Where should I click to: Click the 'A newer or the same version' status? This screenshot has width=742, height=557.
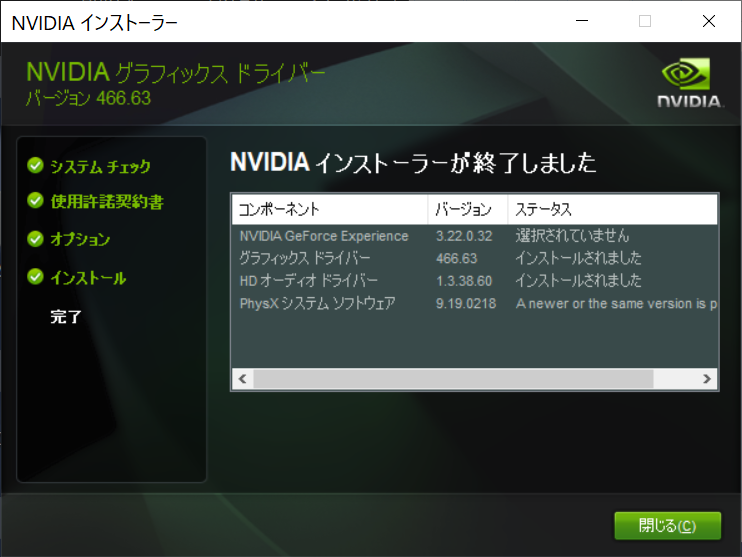[616, 304]
